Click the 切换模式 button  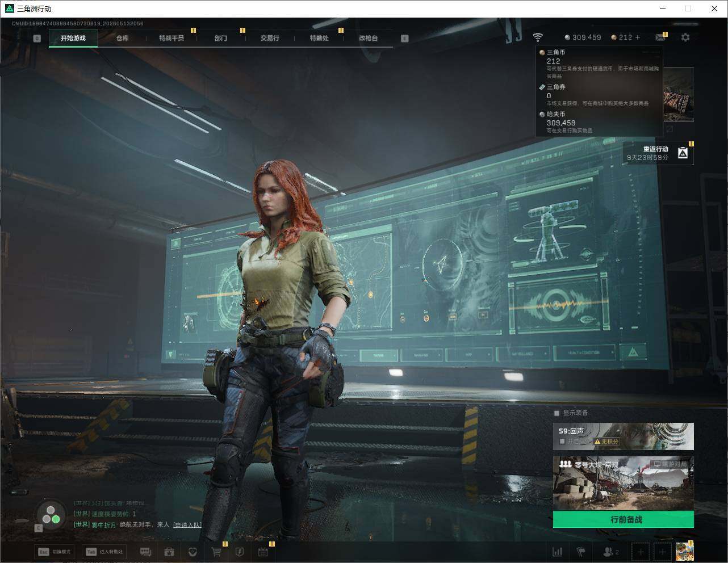click(55, 552)
